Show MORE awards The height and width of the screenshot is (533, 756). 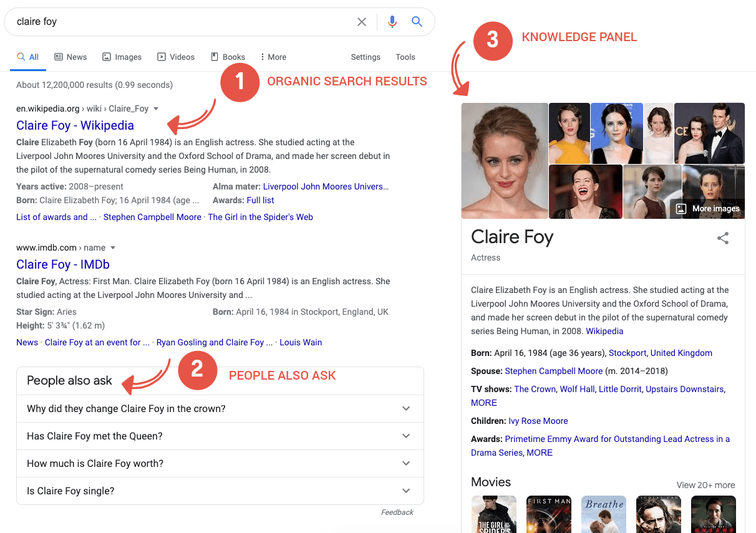pyautogui.click(x=540, y=453)
